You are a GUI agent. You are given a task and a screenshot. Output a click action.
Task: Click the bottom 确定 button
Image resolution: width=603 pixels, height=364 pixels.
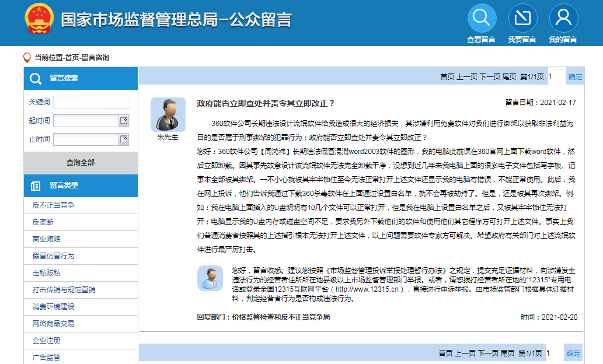tap(574, 353)
